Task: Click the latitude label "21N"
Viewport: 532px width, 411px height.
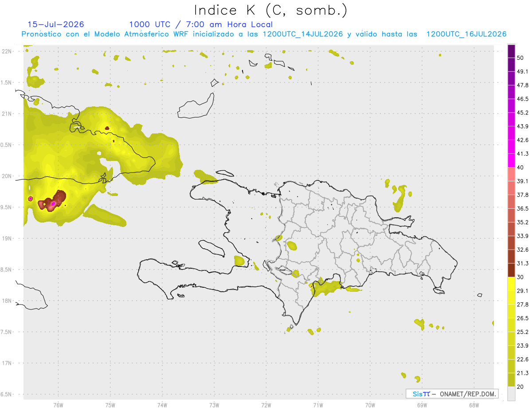Action: [6, 114]
